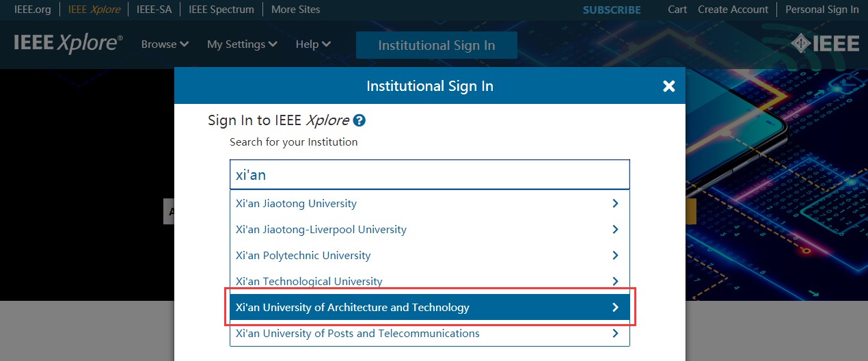
Task: Open the More Sites menu
Action: click(295, 10)
